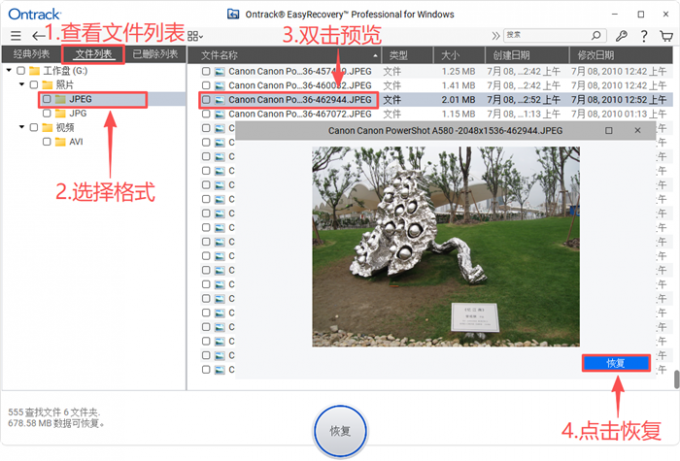Sort files by the 大小 column header
The image size is (680, 461).
point(449,55)
